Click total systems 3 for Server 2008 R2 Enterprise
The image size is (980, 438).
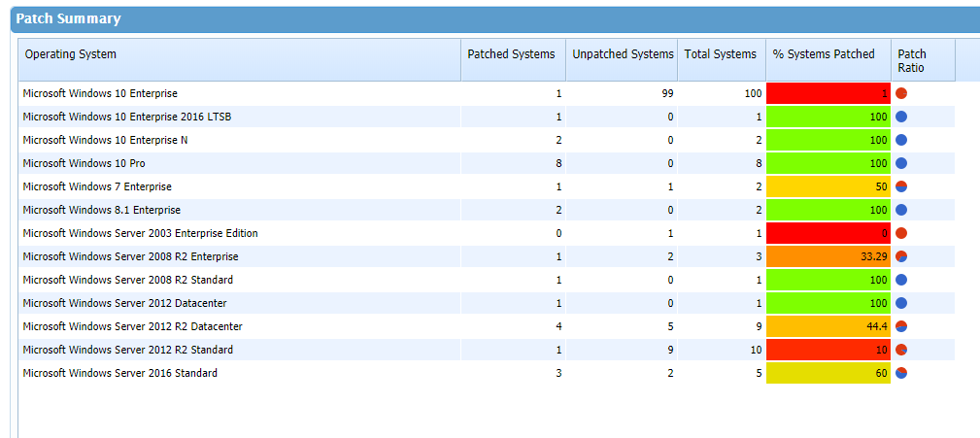759,256
